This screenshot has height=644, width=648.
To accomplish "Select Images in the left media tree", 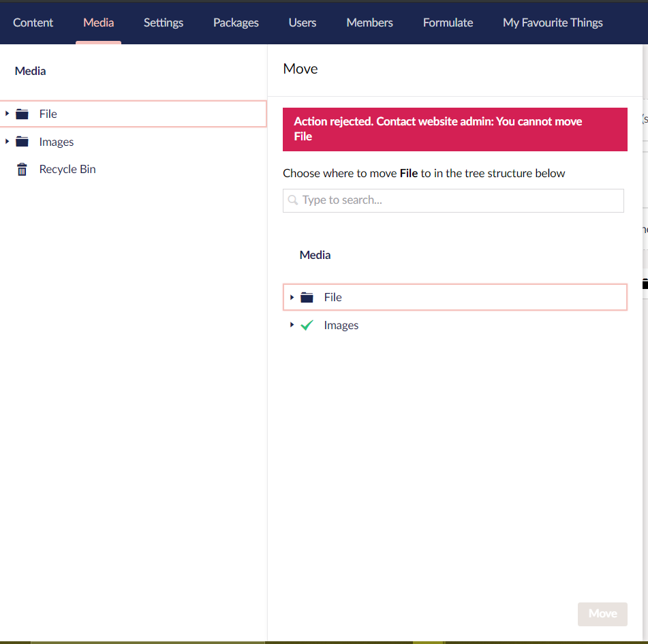I will (56, 142).
